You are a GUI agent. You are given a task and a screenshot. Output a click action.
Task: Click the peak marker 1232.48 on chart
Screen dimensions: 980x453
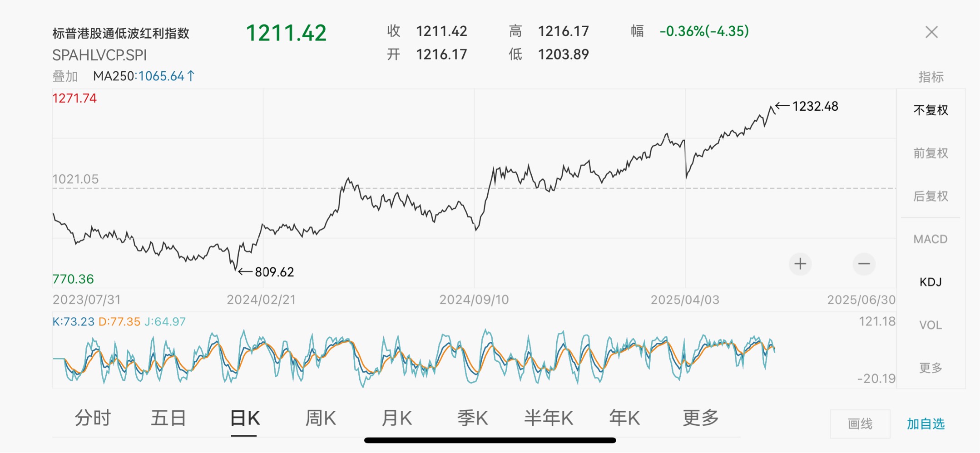815,106
